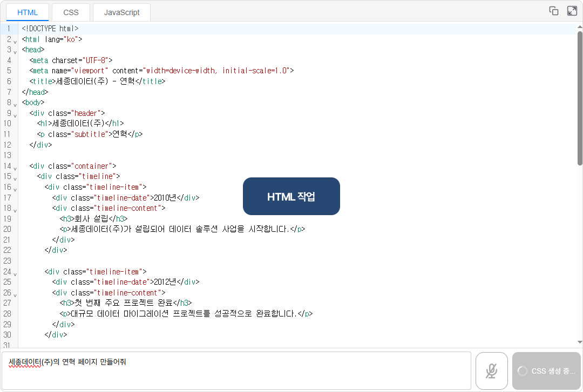Screen dimensions: 583x392
Task: Collapse second timeline-item at line 24
Action: click(x=15, y=273)
